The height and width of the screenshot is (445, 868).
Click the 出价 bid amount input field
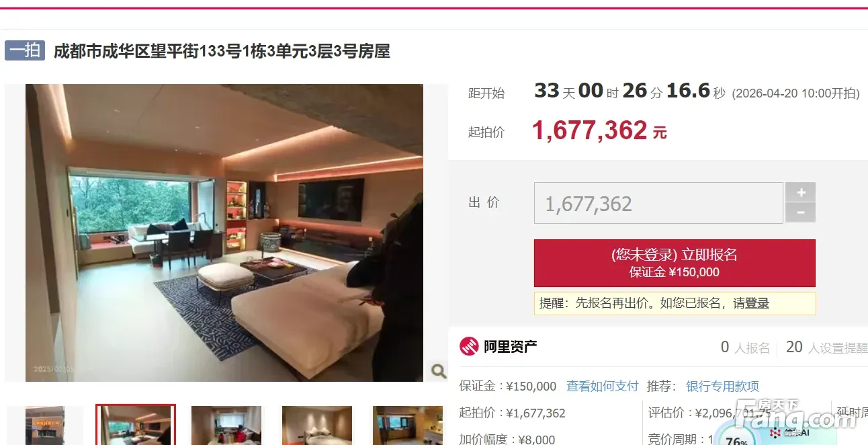(658, 203)
